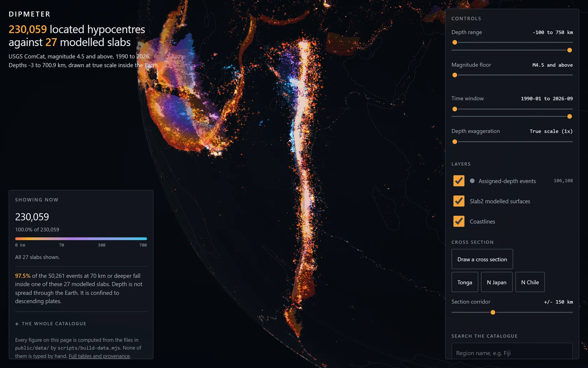The image size is (588, 368).
Task: Uncheck Slab2 modelled surfaces layer
Action: pyautogui.click(x=458, y=201)
